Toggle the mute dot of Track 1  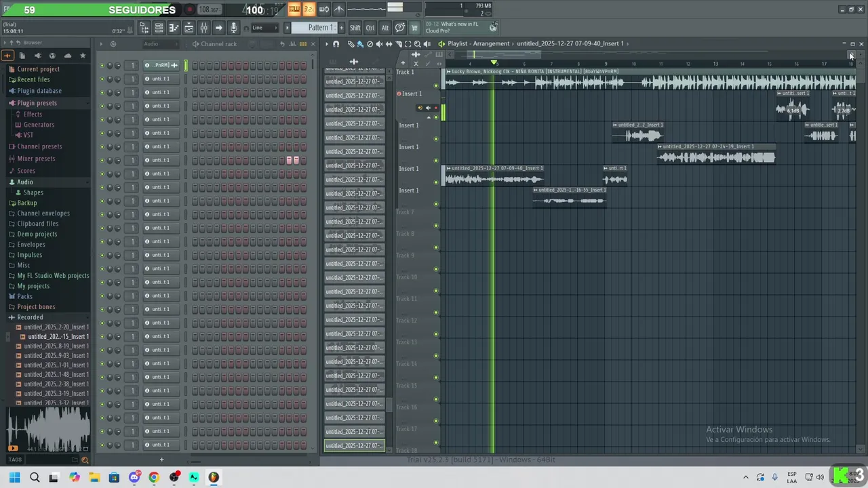coord(436,85)
